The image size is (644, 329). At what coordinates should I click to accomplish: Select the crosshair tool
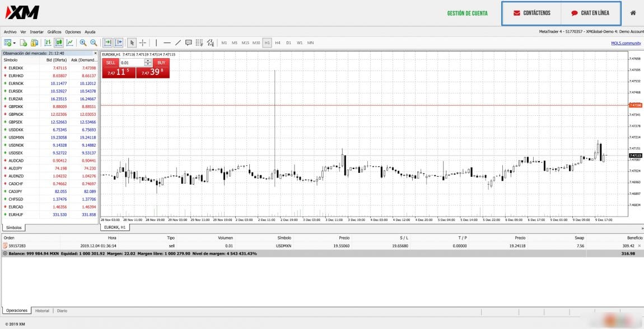click(143, 43)
